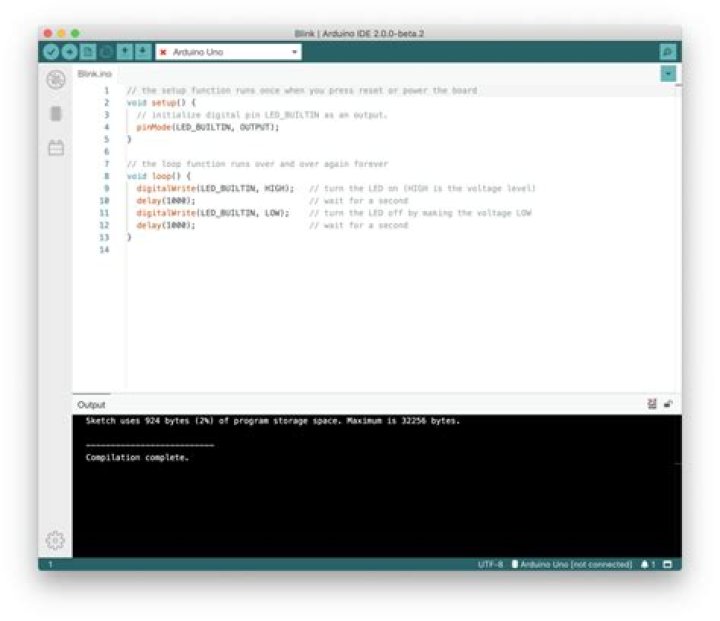
Task: Click the 'delay(1000);' statement on line 12
Action: [166, 226]
